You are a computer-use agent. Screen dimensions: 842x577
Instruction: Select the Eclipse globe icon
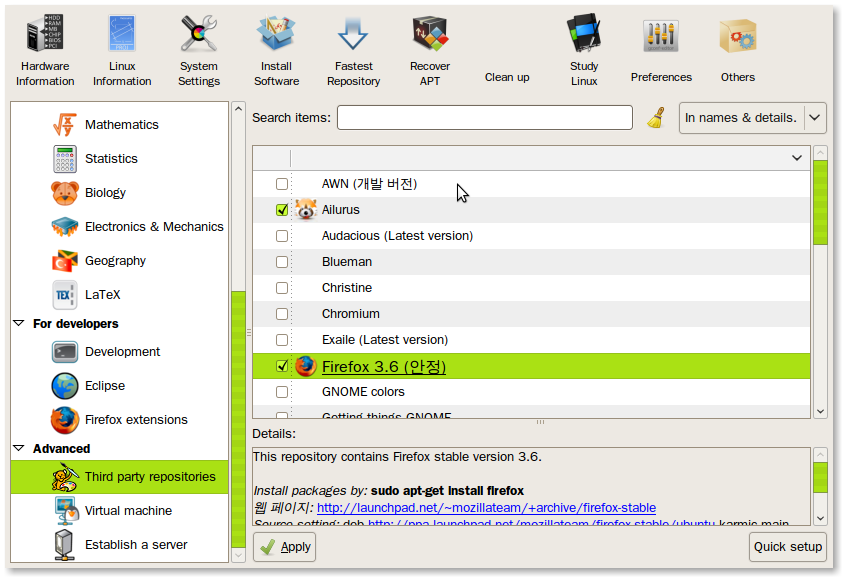(64, 386)
